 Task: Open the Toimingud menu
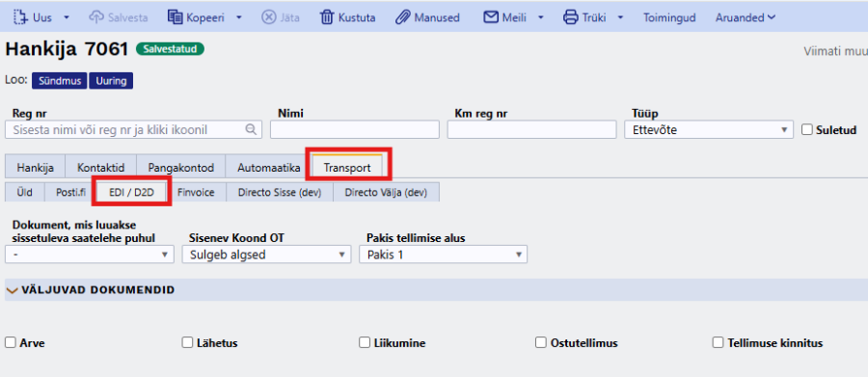(x=669, y=17)
